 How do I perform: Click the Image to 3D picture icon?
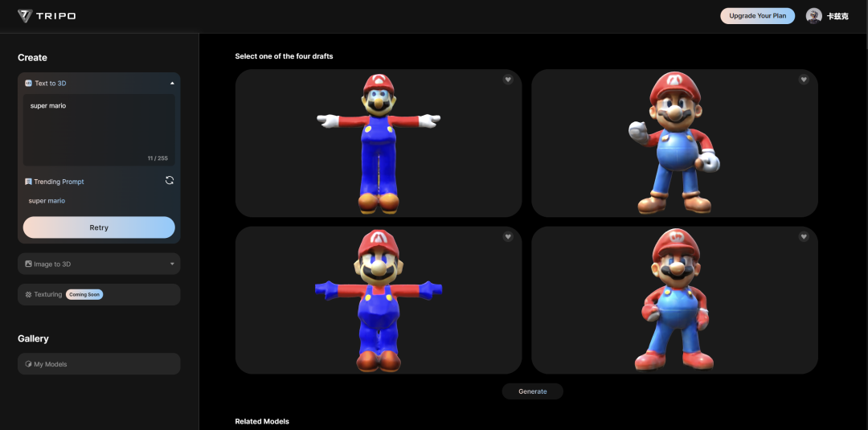[28, 264]
